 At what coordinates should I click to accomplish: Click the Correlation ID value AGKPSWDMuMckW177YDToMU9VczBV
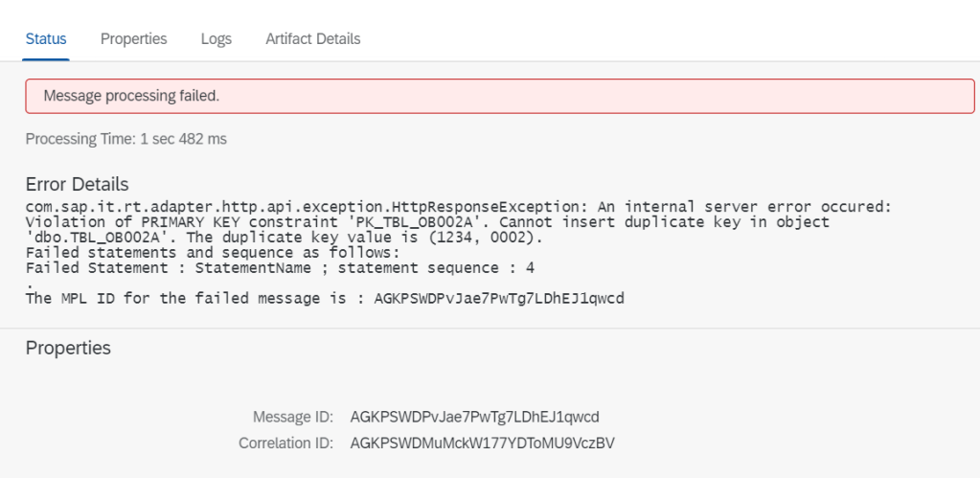(481, 444)
